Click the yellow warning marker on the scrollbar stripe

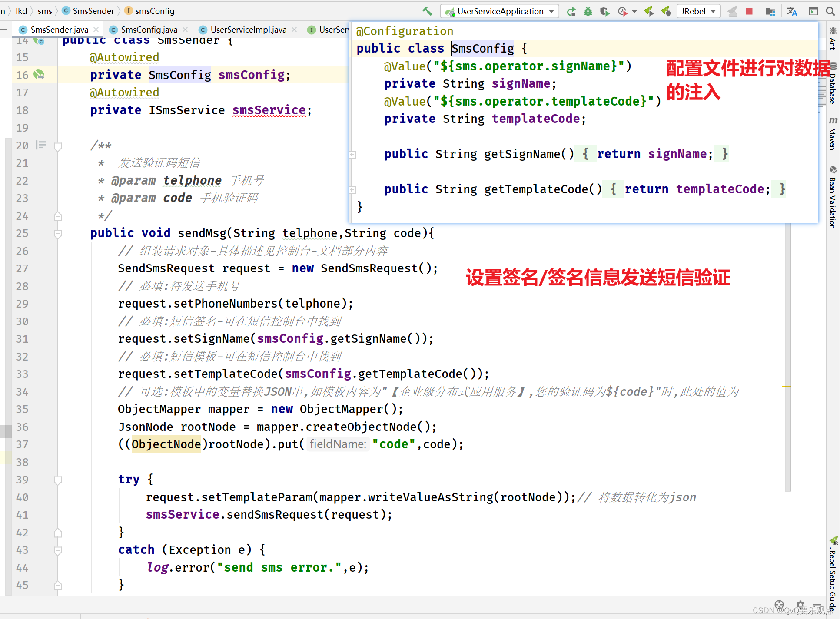coord(787,386)
